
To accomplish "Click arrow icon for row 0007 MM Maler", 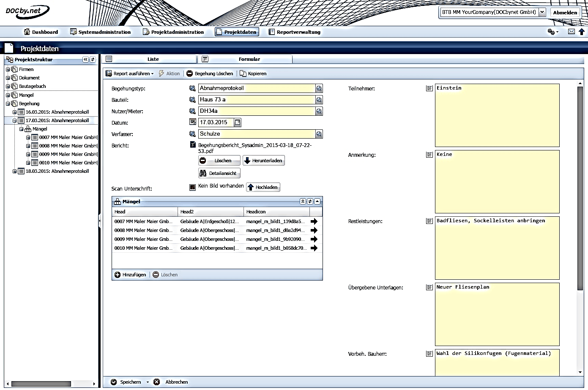I will coord(314,221).
